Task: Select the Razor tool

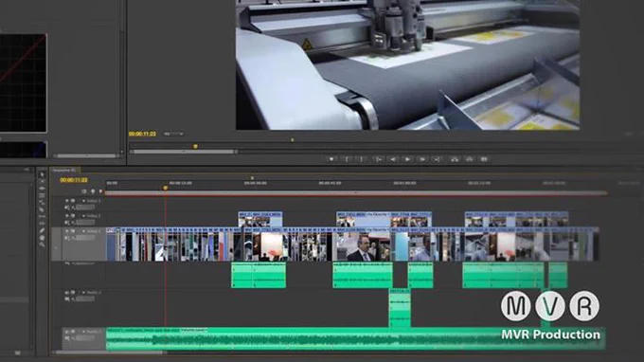Action: [42, 209]
